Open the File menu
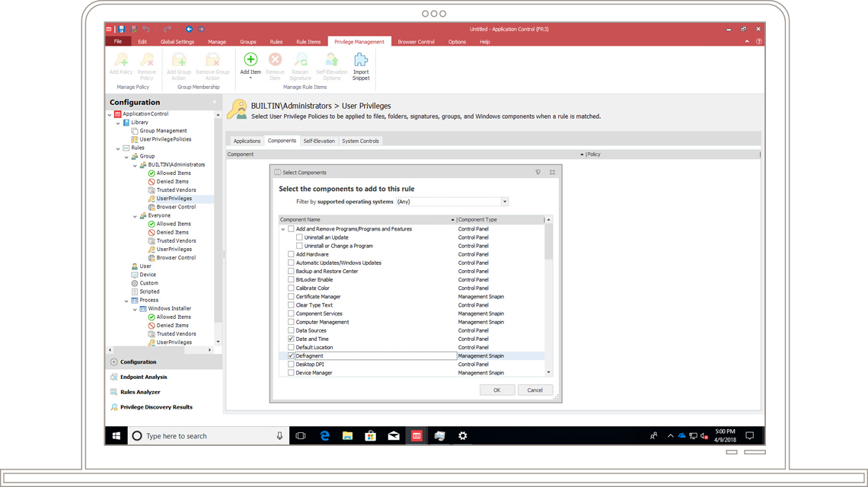 tap(118, 42)
